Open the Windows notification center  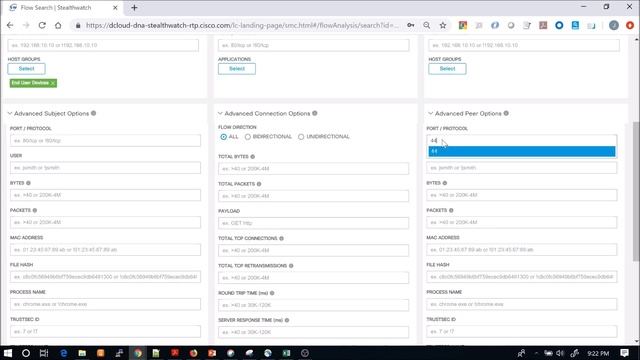tap(624, 353)
